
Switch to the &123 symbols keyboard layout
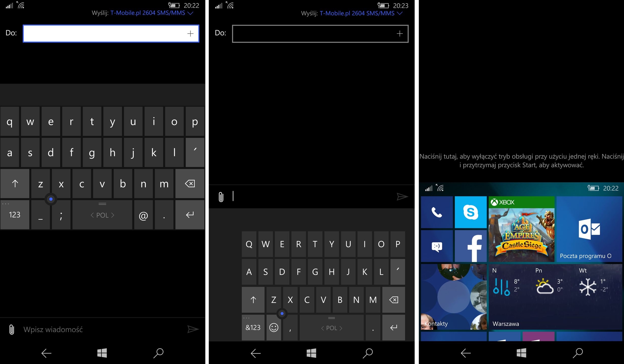tap(253, 328)
